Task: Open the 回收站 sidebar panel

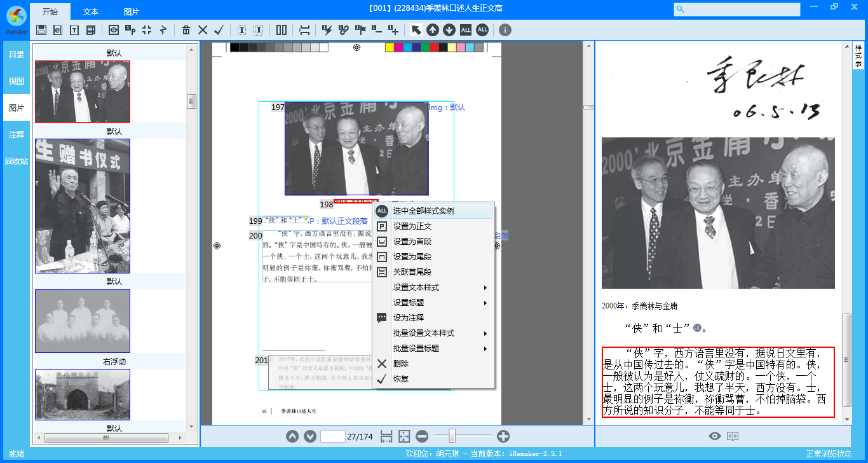Action: tap(17, 162)
